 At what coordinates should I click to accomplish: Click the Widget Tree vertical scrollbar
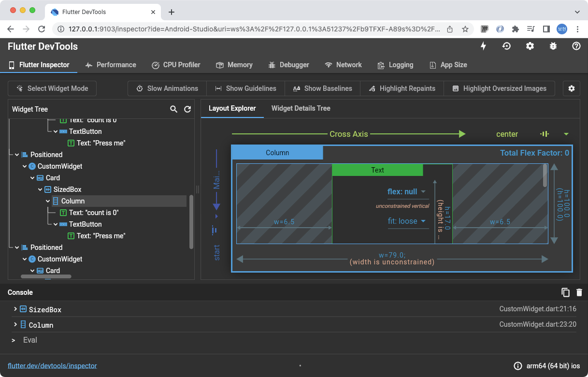coord(191,221)
